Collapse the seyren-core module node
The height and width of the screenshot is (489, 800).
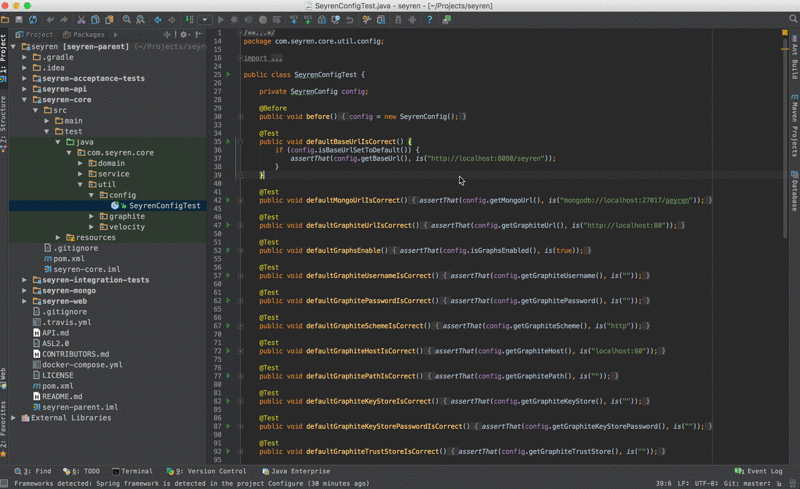point(24,100)
